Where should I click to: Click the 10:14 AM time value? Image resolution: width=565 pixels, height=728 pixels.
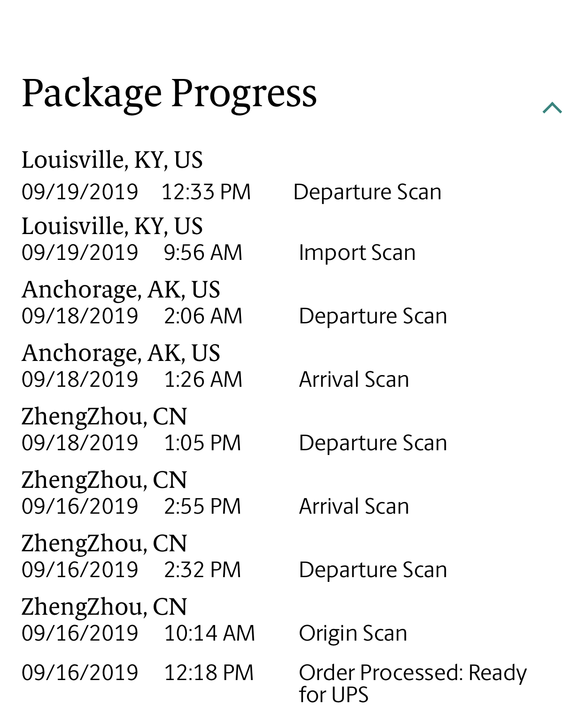pos(209,633)
